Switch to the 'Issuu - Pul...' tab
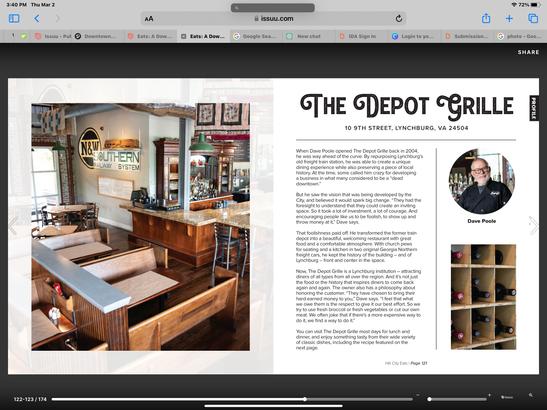Screen dimensions: 547x410 pos(53,36)
